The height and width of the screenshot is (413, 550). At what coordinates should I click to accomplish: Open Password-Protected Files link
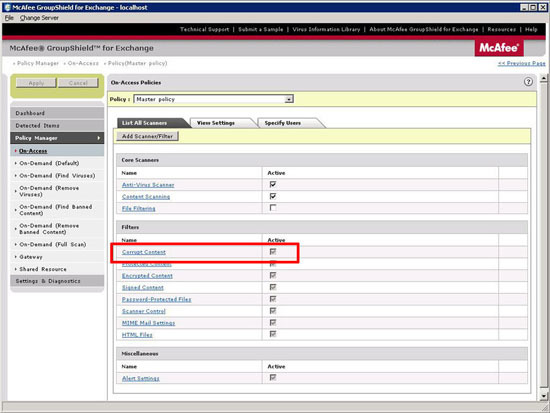(x=156, y=299)
